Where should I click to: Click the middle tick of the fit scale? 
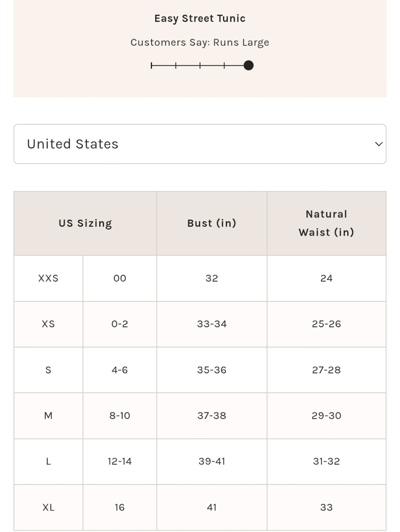point(200,65)
